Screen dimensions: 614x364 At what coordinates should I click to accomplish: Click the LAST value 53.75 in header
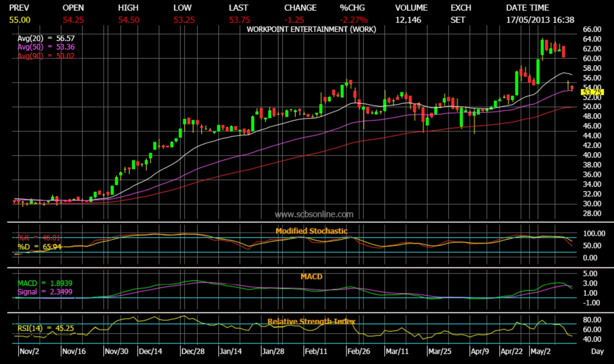[x=240, y=20]
